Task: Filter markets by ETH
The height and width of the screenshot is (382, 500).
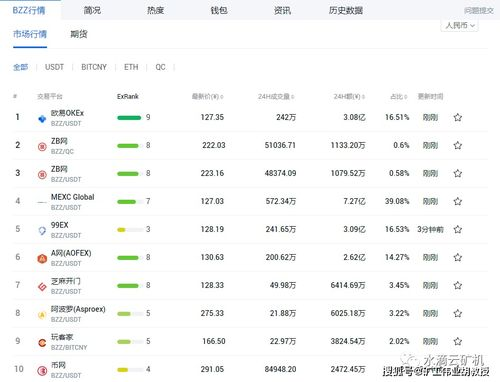Action: tap(131, 67)
